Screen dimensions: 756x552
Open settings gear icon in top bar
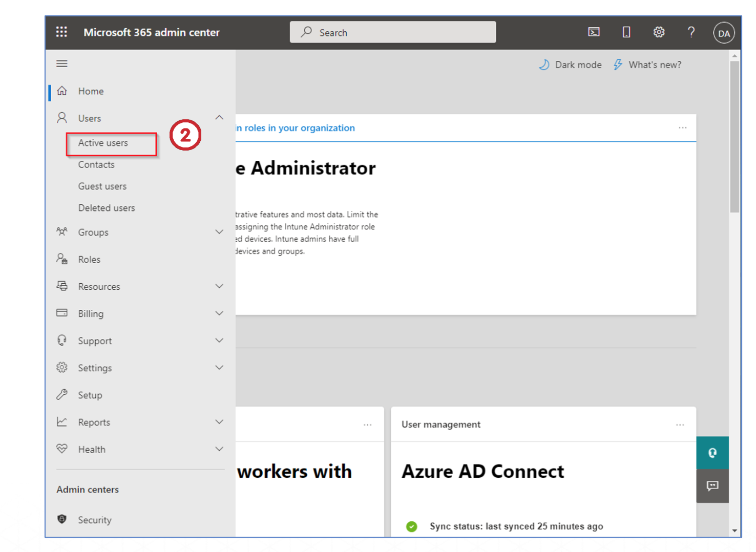click(x=659, y=32)
